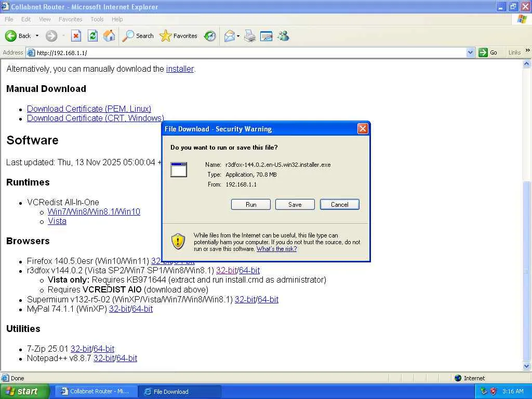Screen dimensions: 532x399
Task: Click the Save button in dialog
Action: point(295,205)
